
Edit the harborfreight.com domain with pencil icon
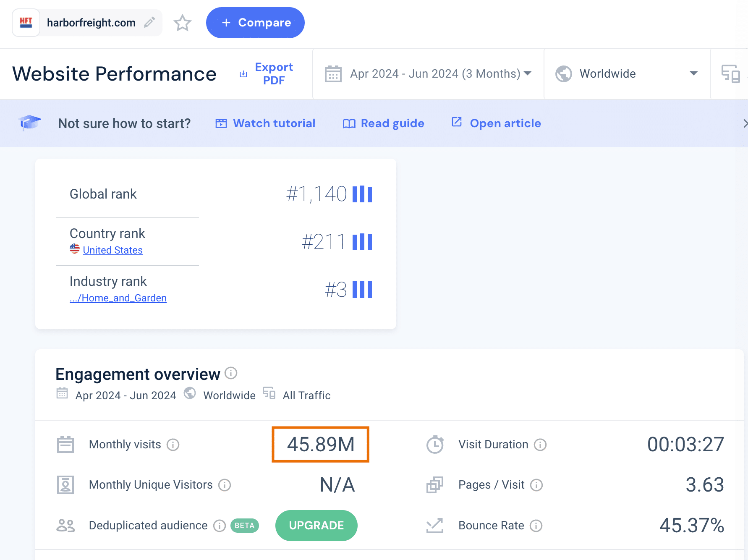click(149, 22)
